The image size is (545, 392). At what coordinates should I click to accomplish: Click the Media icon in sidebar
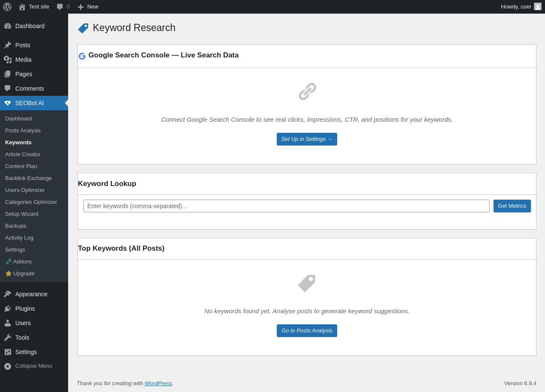pos(8,60)
